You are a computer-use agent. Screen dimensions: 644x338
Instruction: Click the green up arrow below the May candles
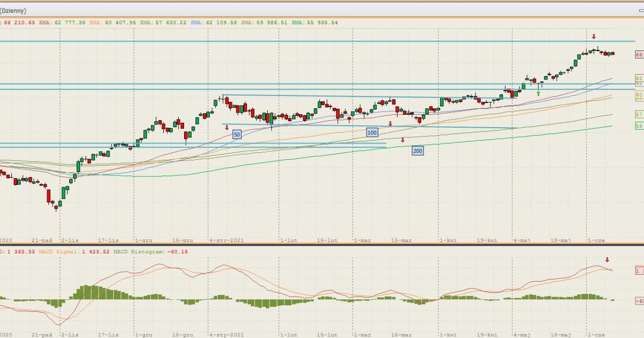coord(538,93)
